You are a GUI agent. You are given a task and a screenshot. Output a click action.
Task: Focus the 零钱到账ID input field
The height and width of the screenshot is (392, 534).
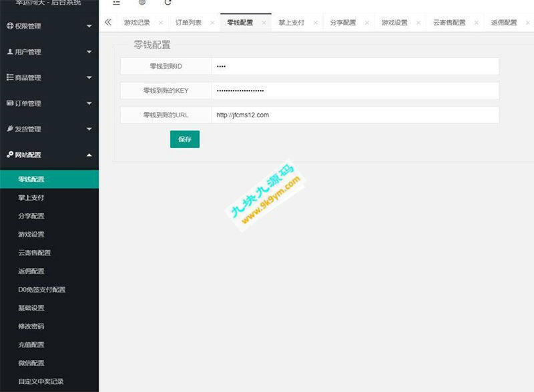click(x=355, y=66)
